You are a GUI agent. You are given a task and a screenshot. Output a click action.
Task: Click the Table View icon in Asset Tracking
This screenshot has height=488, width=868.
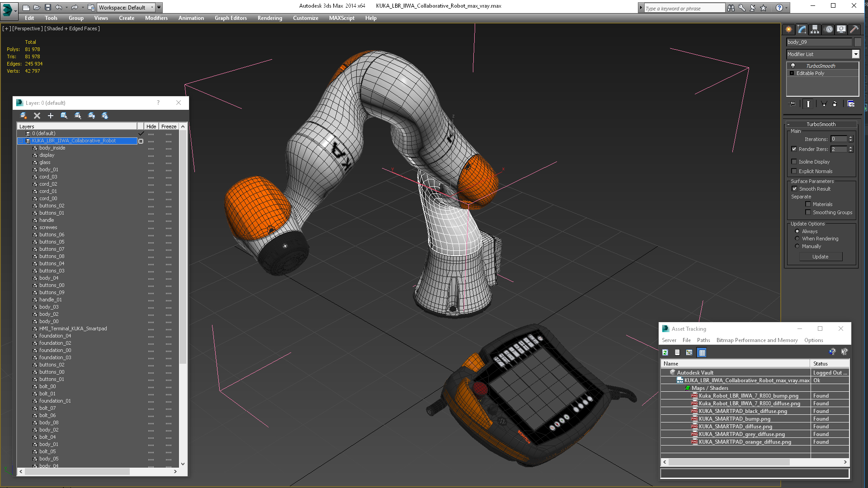[x=702, y=352]
